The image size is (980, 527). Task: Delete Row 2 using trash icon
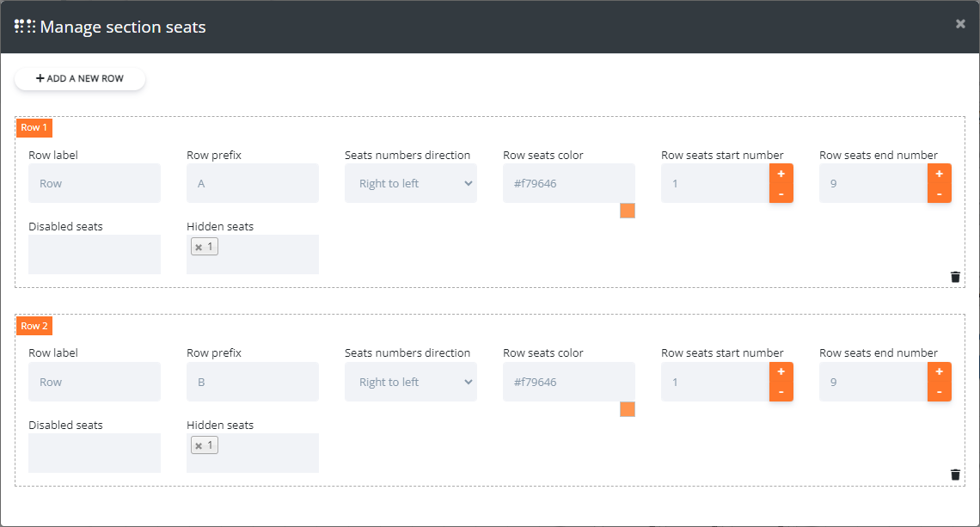click(955, 475)
